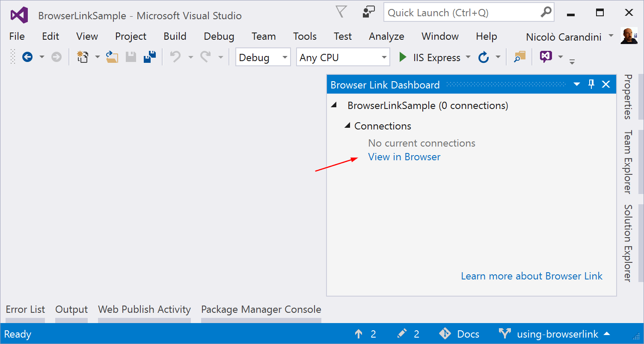Start debugging with the green IIS Express play icon

coord(403,57)
